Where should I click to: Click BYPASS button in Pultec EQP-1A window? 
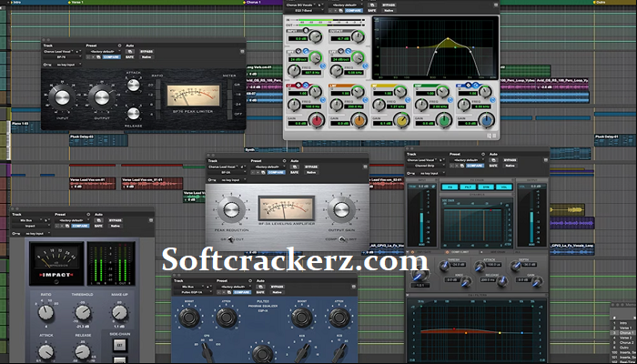pyautogui.click(x=278, y=287)
